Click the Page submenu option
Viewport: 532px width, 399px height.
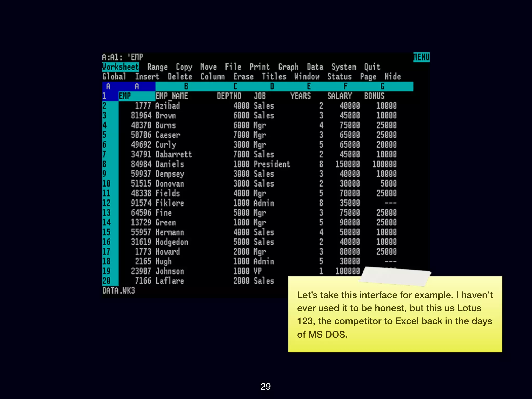point(368,77)
